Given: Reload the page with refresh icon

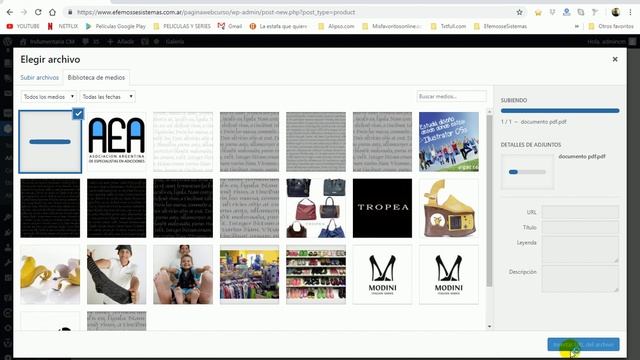Looking at the screenshot, I should tap(38, 12).
